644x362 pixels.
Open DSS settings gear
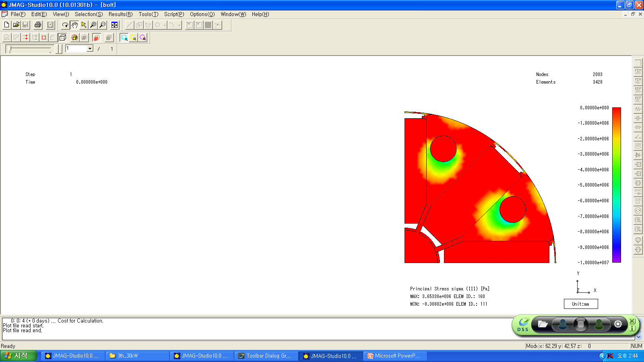click(618, 324)
